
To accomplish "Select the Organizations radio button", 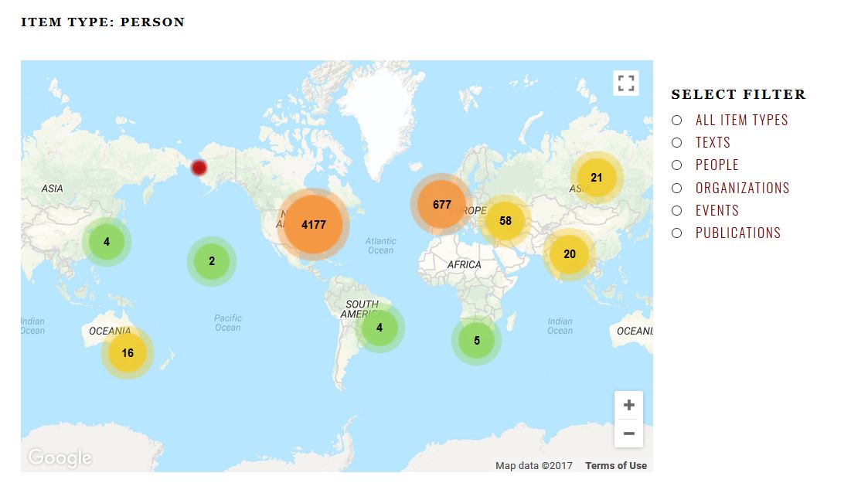I will [x=676, y=188].
